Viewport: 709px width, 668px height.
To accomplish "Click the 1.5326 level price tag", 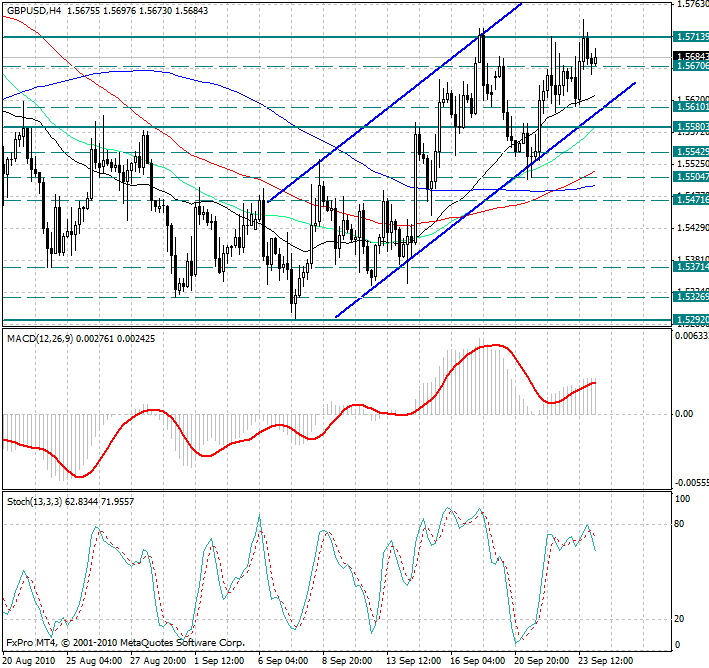I will [x=691, y=297].
